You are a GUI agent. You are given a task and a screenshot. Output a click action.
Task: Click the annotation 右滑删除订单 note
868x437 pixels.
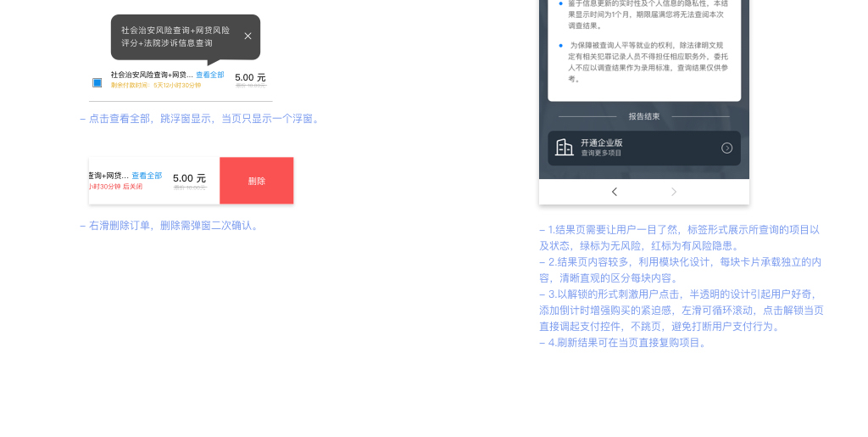click(170, 226)
